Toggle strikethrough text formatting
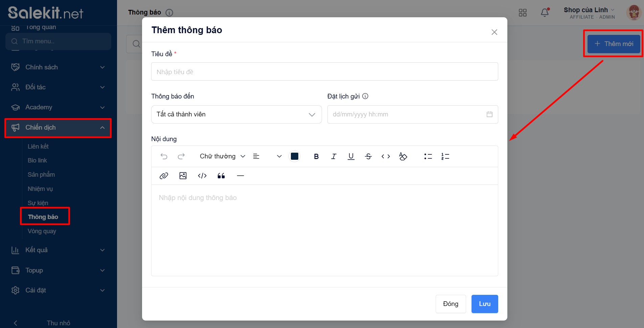 tap(368, 156)
